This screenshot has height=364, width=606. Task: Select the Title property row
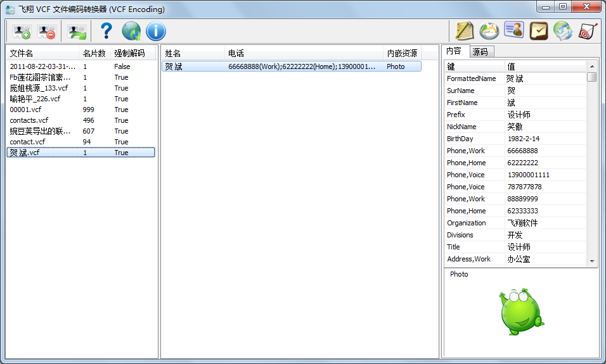pos(515,247)
